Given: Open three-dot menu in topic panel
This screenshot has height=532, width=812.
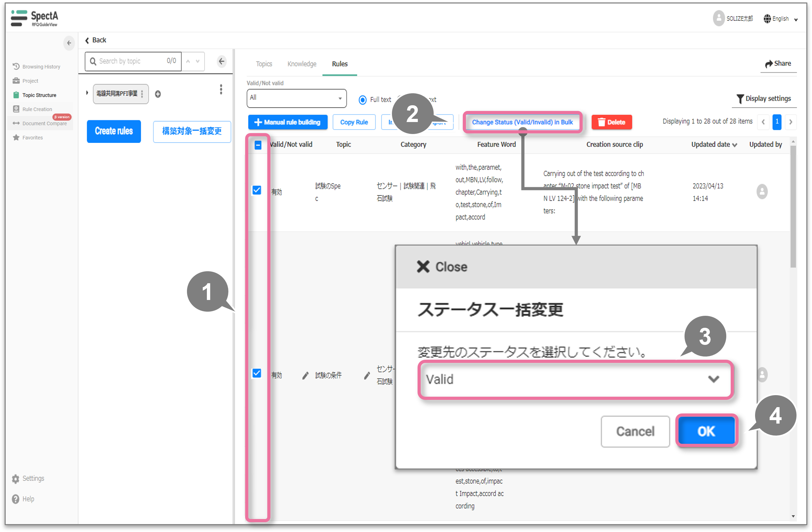Looking at the screenshot, I should click(221, 89).
